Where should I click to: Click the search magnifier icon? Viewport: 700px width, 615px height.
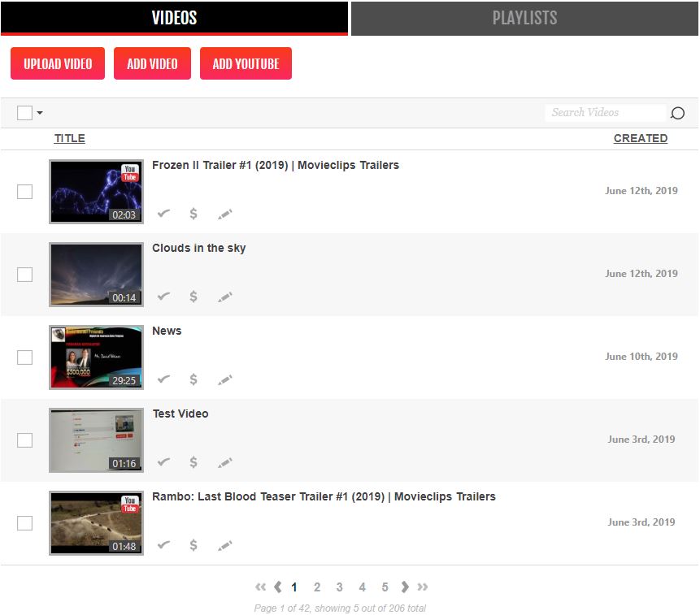[x=677, y=113]
